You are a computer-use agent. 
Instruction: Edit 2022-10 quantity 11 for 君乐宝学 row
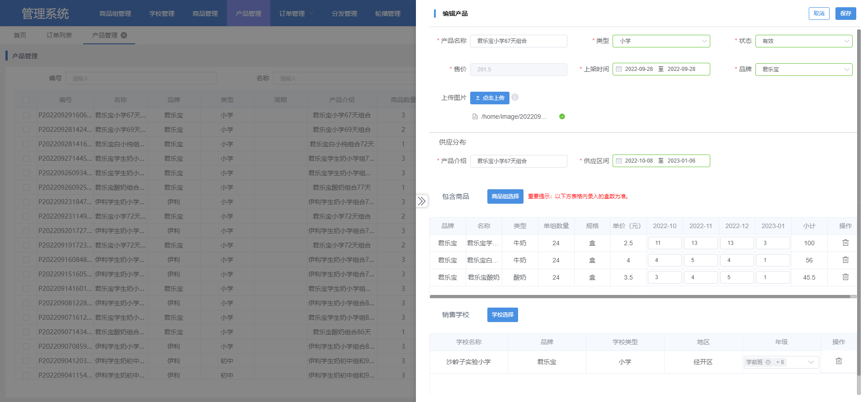coord(665,243)
